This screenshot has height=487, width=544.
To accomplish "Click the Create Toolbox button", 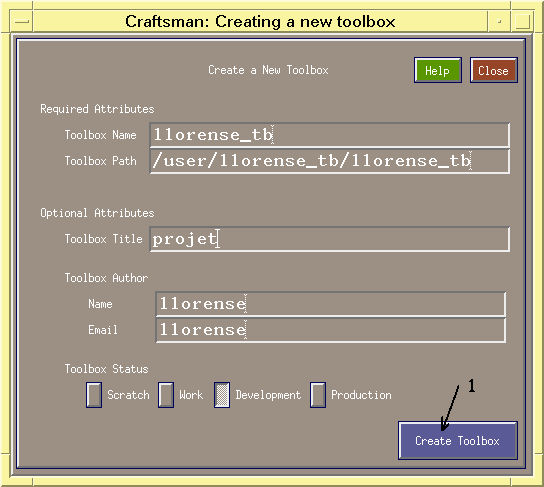I will pos(458,441).
